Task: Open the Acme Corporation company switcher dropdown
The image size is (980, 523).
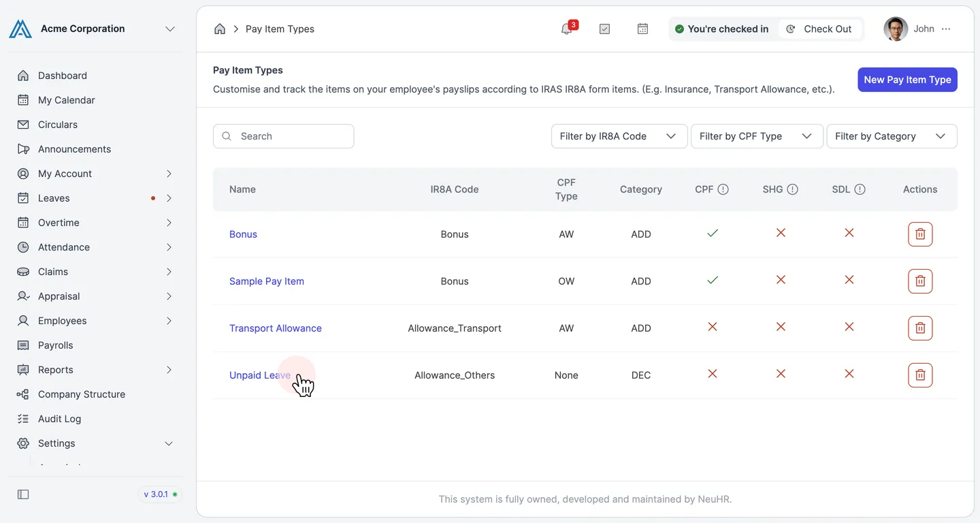Action: point(170,29)
